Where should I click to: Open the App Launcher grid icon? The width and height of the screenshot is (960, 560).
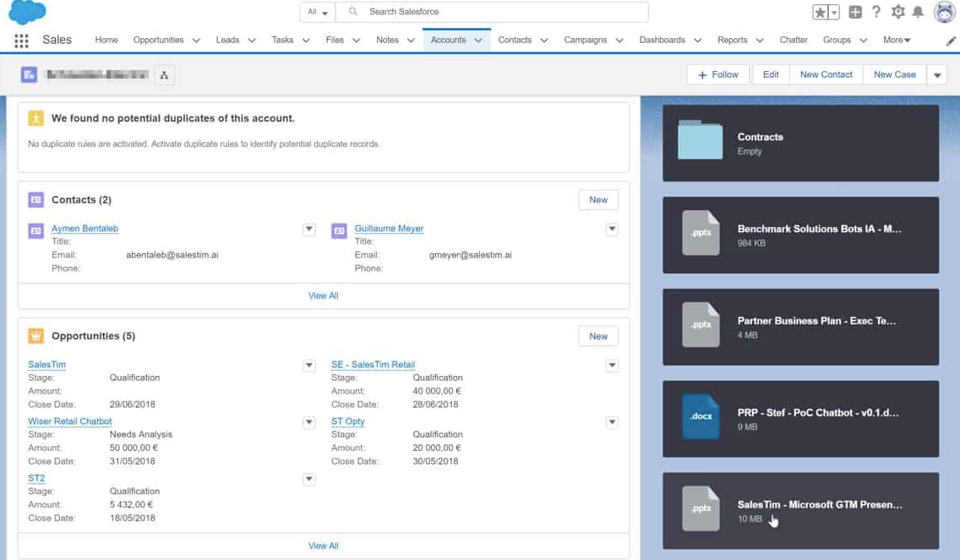click(x=21, y=41)
